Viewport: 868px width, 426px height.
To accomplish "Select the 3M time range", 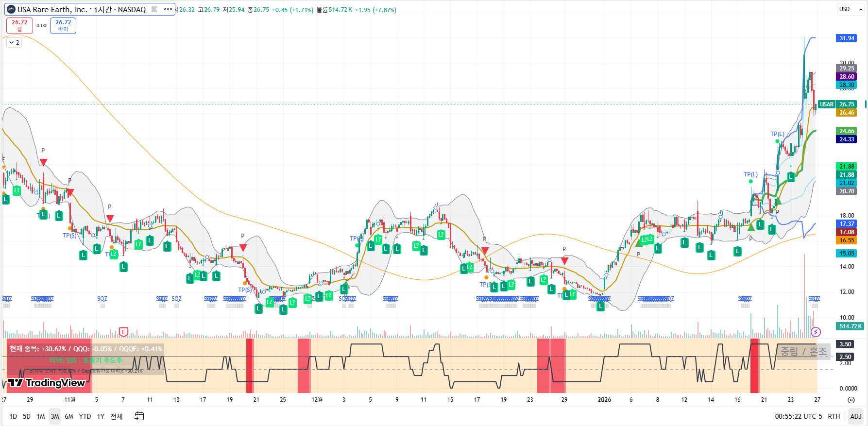I will (55, 416).
